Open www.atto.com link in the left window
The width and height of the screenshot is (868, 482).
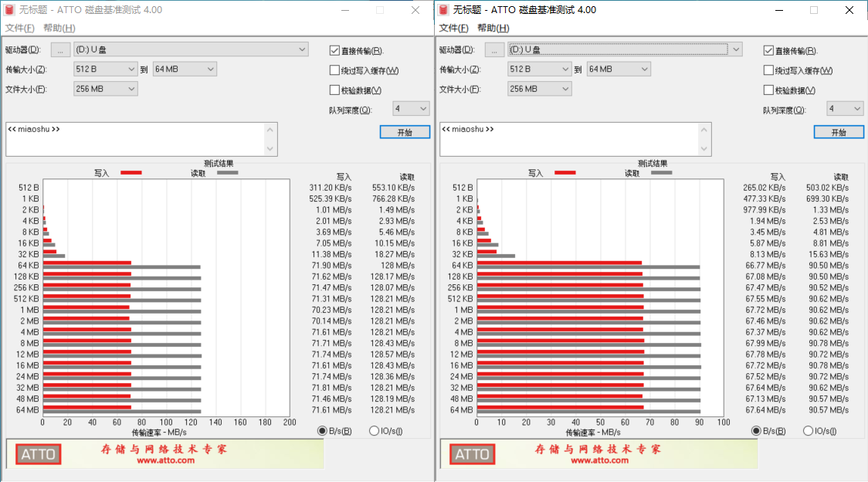[165, 460]
